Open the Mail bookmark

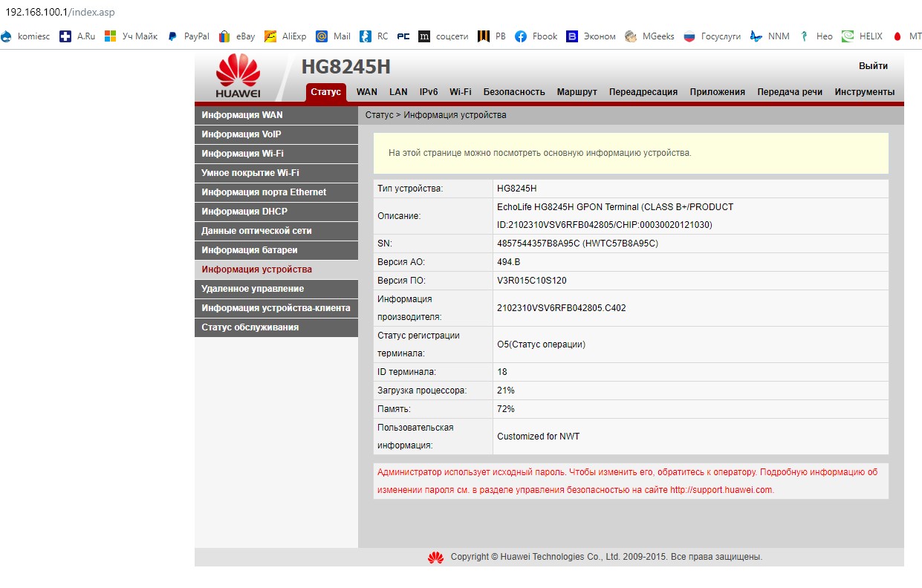pos(333,36)
